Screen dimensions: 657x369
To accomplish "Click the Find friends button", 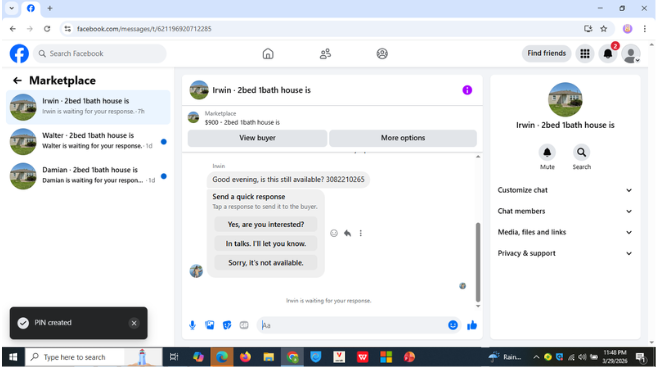I will (546, 54).
